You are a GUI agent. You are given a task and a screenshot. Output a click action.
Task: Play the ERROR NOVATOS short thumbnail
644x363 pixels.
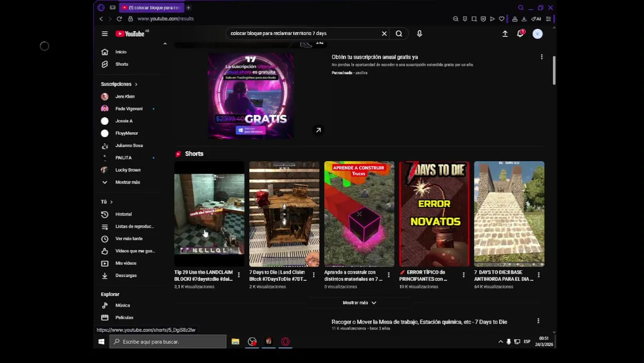434,214
